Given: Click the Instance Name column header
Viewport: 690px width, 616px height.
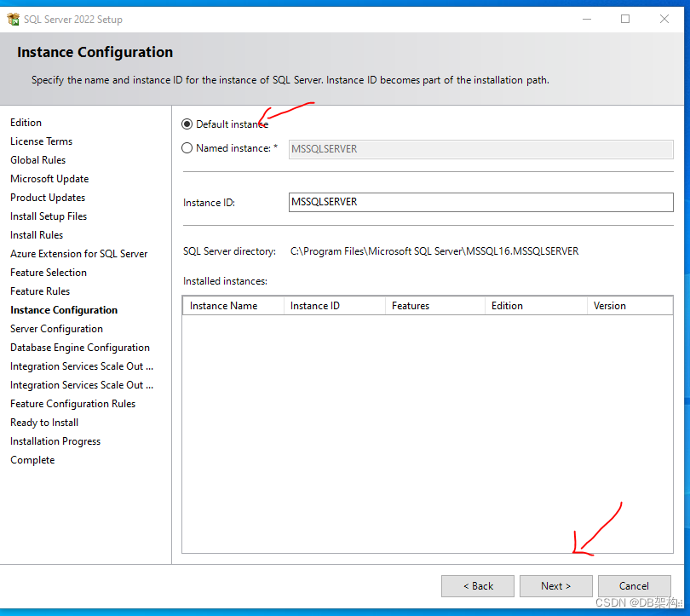Looking at the screenshot, I should pos(224,305).
